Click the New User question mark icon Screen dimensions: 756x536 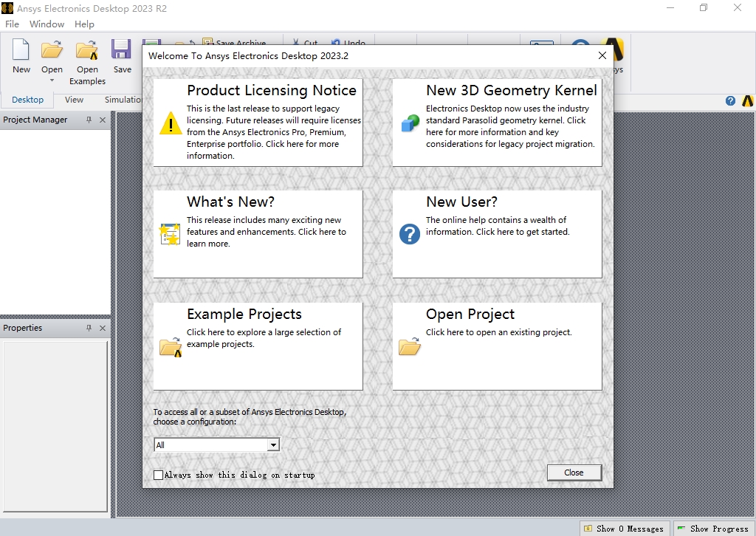point(410,234)
